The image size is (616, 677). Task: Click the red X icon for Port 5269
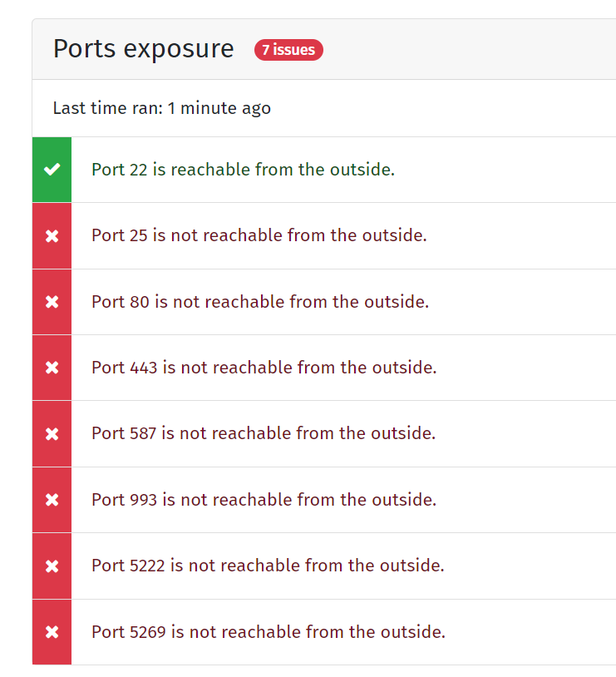click(52, 632)
